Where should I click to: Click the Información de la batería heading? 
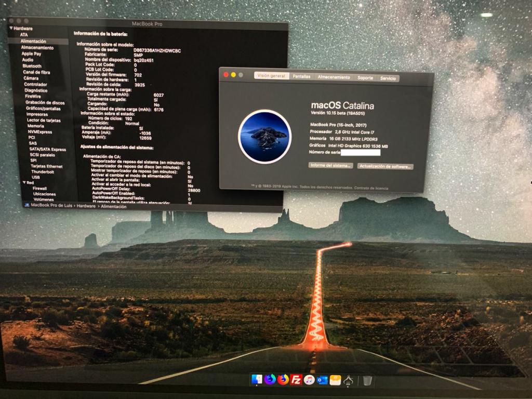tap(101, 34)
